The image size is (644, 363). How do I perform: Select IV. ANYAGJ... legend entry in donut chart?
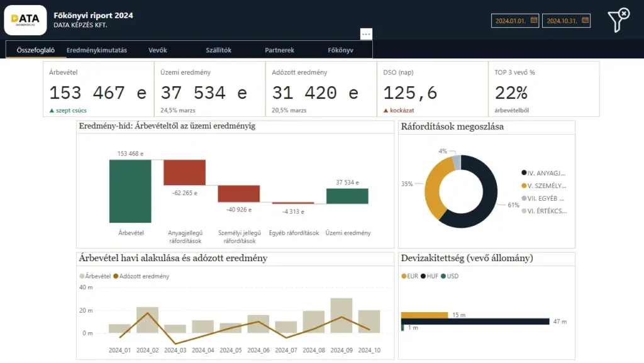tap(543, 173)
